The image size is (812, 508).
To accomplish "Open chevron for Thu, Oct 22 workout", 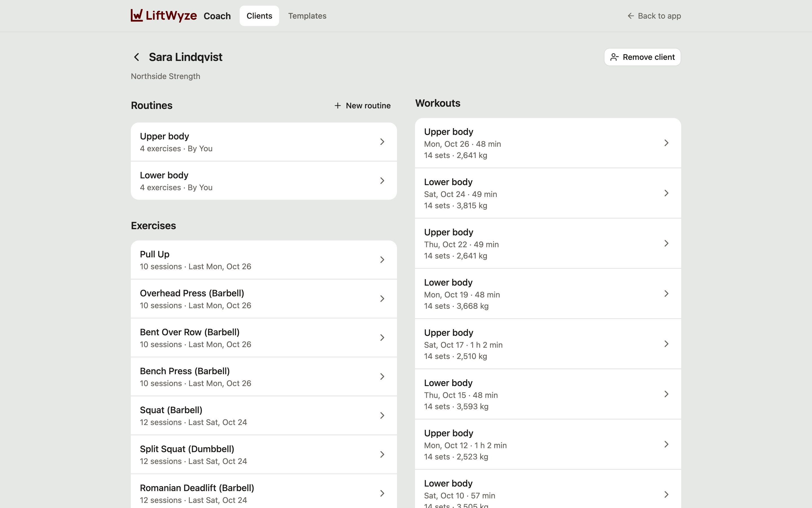I will click(667, 243).
